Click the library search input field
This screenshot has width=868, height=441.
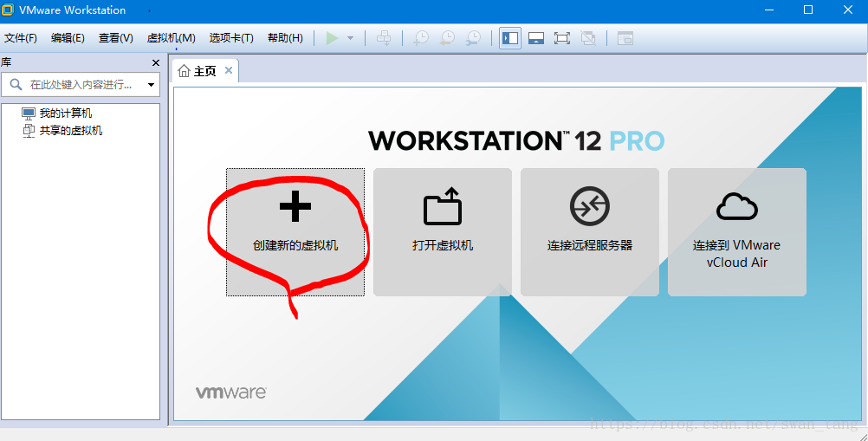click(x=81, y=85)
